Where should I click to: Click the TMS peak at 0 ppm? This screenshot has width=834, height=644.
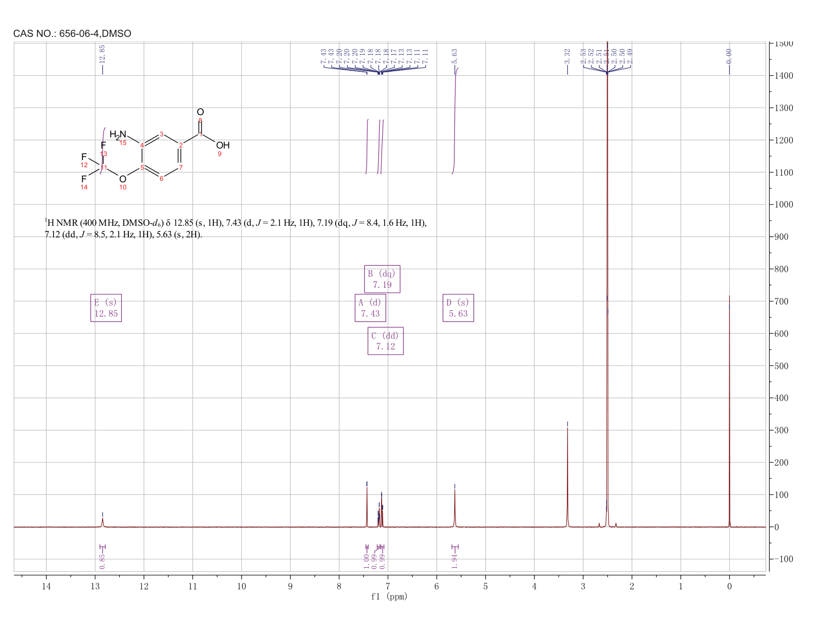(x=729, y=412)
